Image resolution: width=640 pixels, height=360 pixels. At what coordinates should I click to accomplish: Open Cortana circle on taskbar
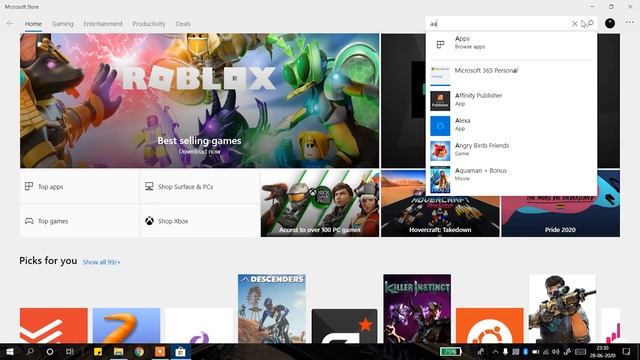point(50,351)
